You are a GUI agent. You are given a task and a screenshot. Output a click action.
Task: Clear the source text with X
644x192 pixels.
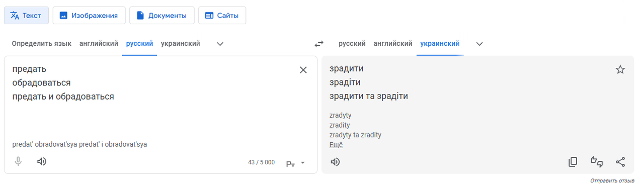pos(303,70)
